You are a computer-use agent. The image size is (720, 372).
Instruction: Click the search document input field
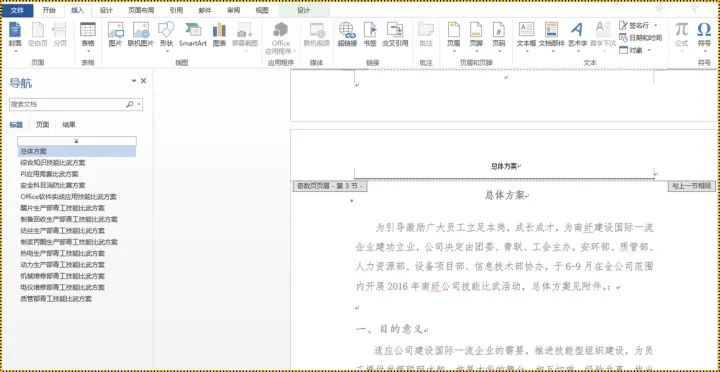(67, 105)
